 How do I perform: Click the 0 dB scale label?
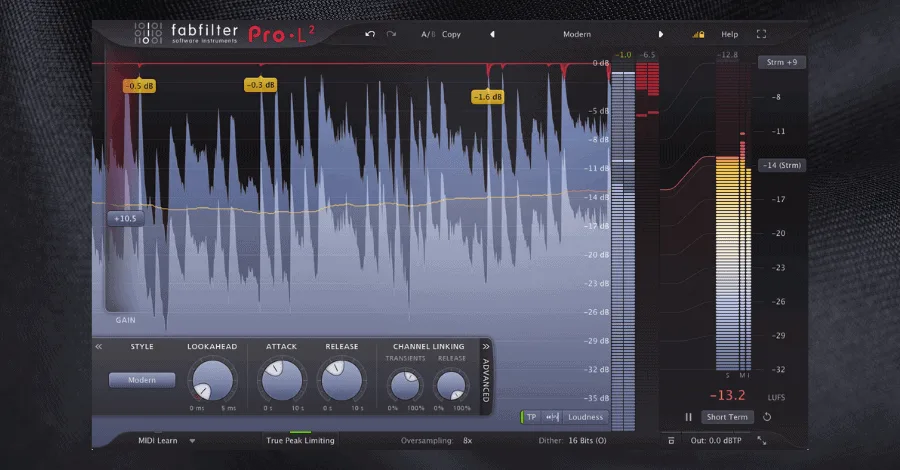coord(600,63)
